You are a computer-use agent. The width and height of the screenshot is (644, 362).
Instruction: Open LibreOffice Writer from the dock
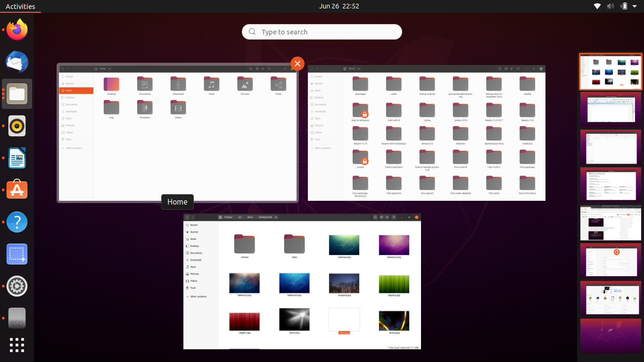17,158
